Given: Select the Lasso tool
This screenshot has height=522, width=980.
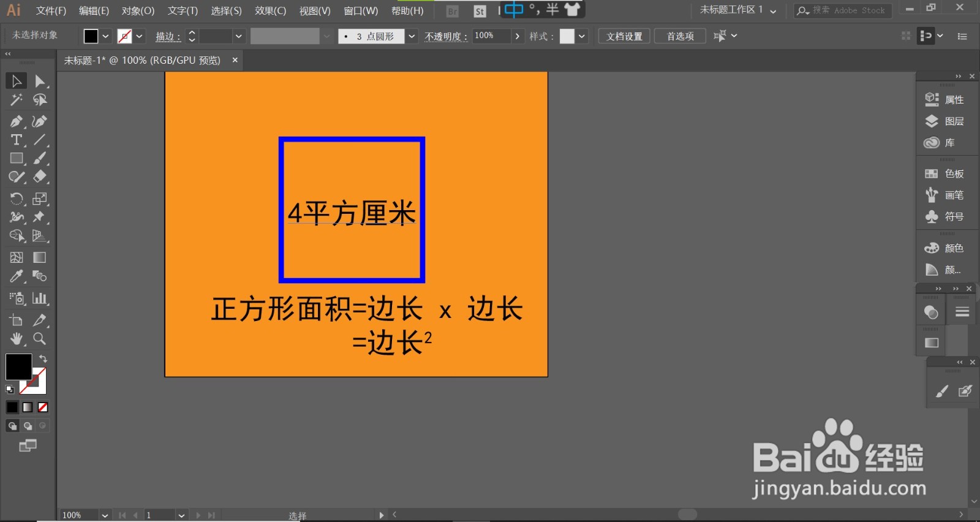Looking at the screenshot, I should point(40,100).
